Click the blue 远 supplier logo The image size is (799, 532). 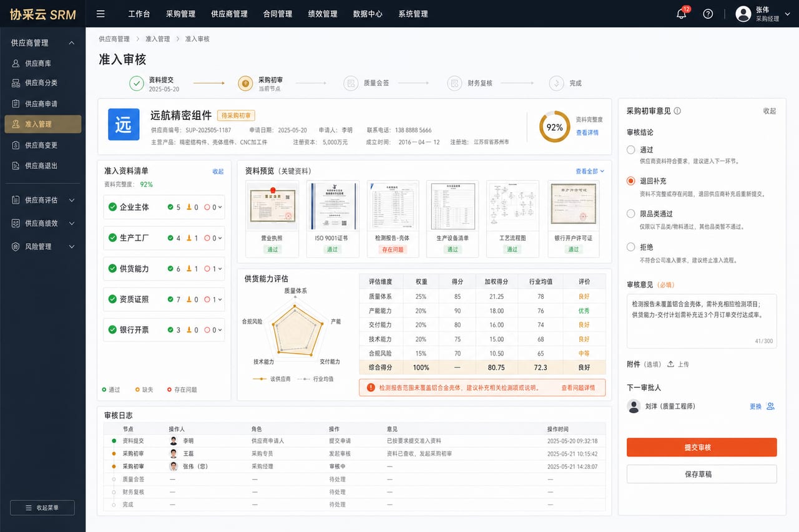[124, 124]
